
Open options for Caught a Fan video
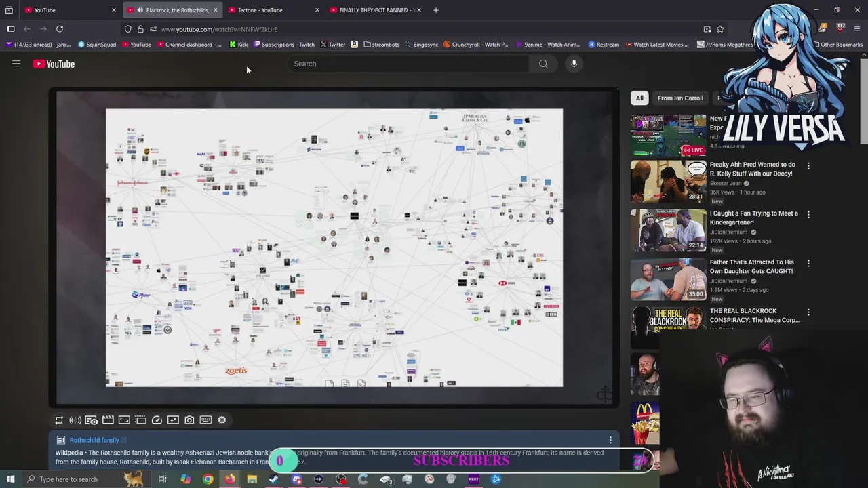tap(808, 214)
